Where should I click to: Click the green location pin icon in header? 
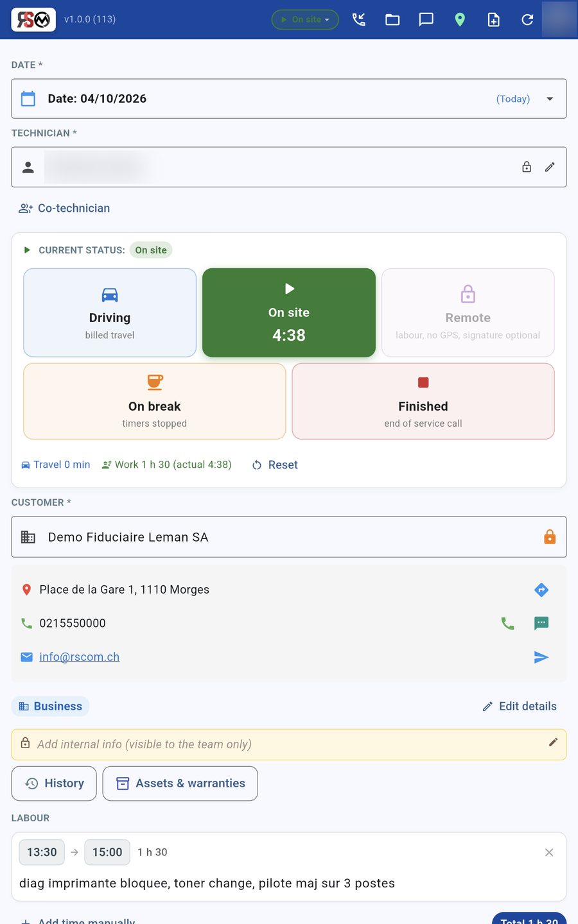pyautogui.click(x=460, y=20)
